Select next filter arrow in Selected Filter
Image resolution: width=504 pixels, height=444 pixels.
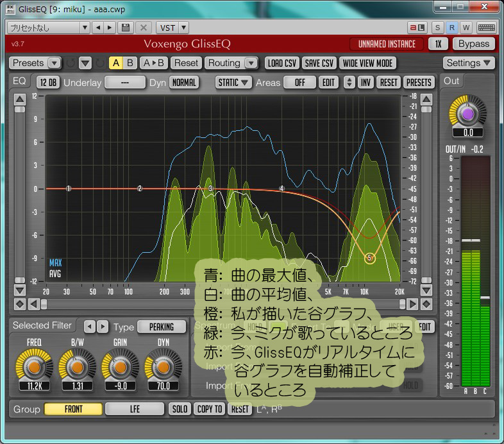[x=103, y=327]
